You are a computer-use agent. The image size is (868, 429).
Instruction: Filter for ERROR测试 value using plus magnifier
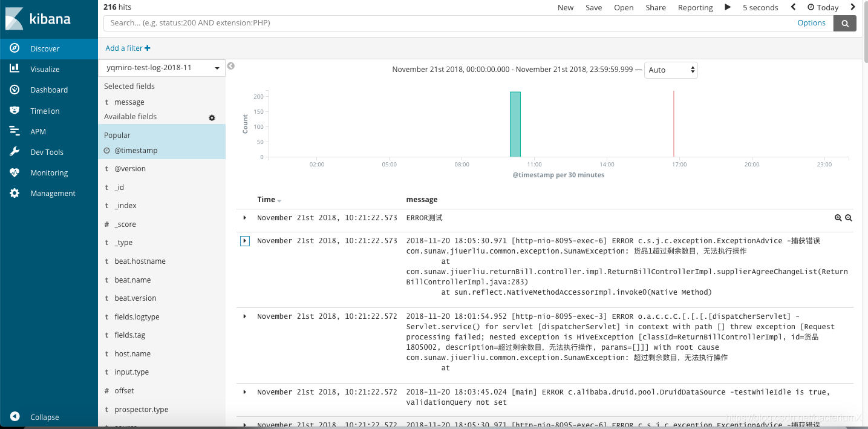(838, 218)
